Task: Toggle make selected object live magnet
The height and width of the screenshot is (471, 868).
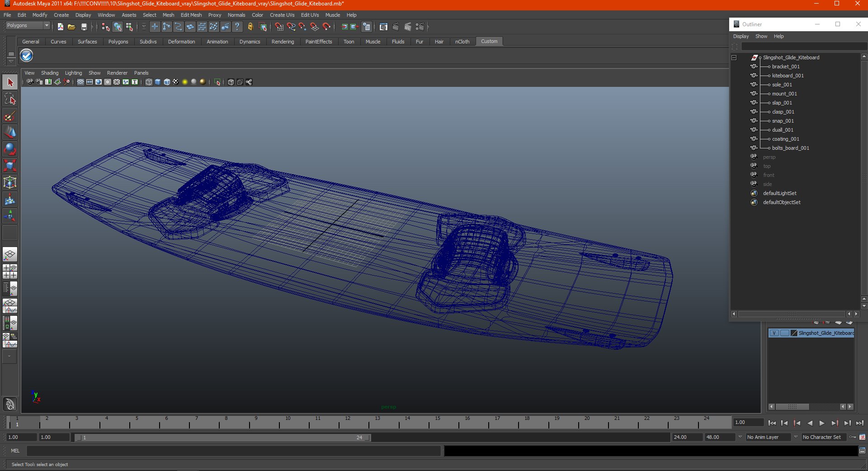Action: pyautogui.click(x=326, y=27)
